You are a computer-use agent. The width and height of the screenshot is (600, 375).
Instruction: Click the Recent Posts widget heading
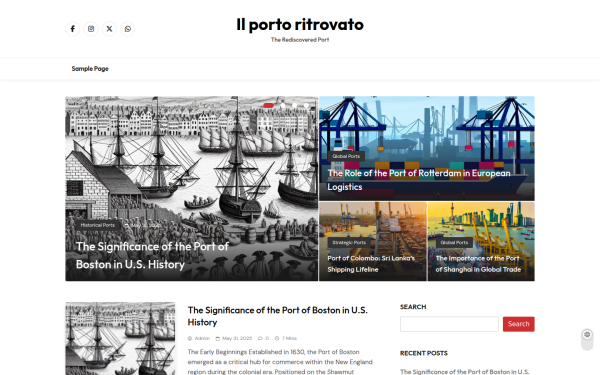424,353
